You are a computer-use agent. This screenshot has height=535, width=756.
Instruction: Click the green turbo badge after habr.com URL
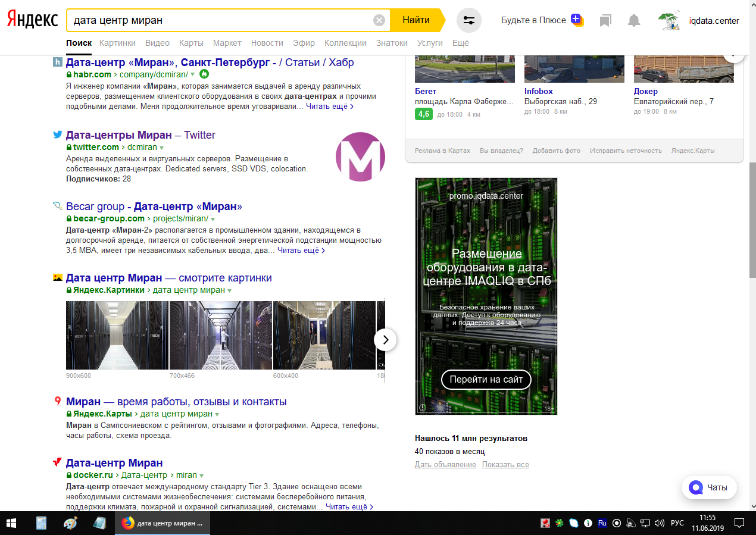tap(204, 74)
